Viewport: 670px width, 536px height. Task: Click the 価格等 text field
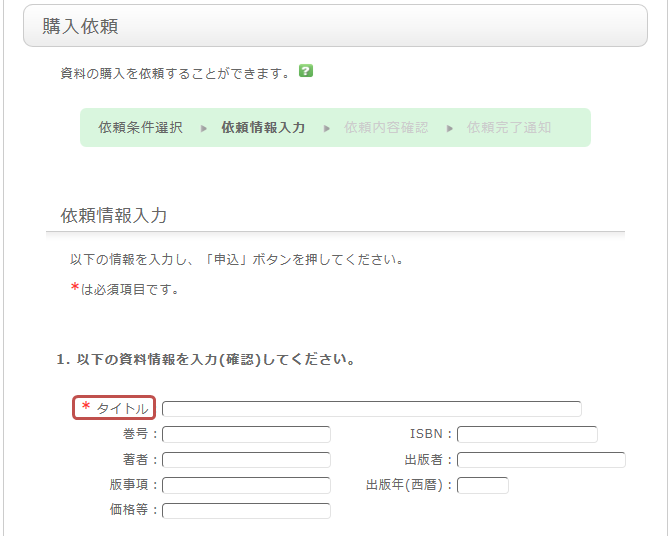246,511
